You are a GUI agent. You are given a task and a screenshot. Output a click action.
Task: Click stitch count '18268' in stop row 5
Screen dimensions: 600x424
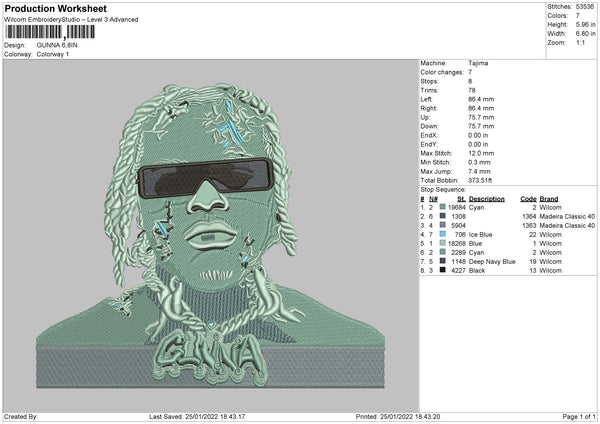tap(457, 243)
